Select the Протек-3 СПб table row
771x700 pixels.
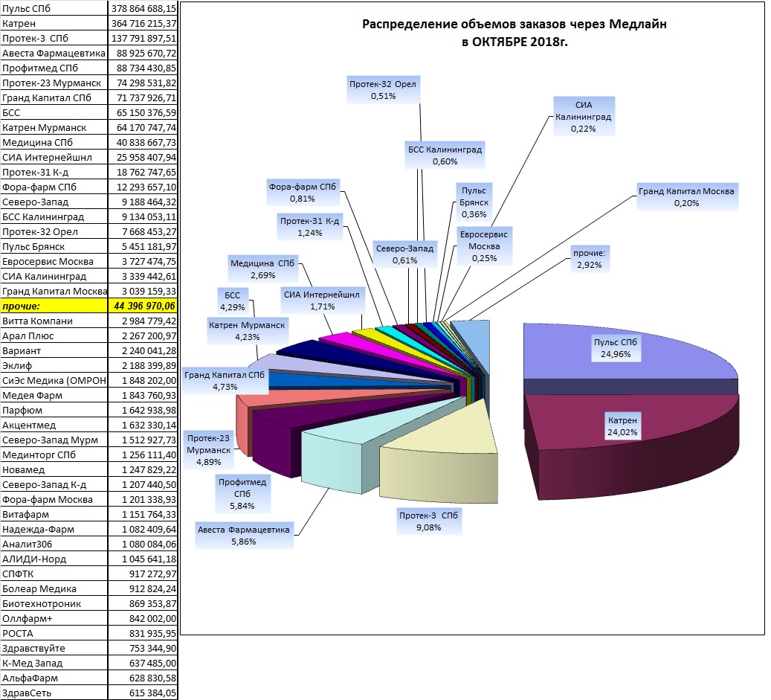[88, 38]
